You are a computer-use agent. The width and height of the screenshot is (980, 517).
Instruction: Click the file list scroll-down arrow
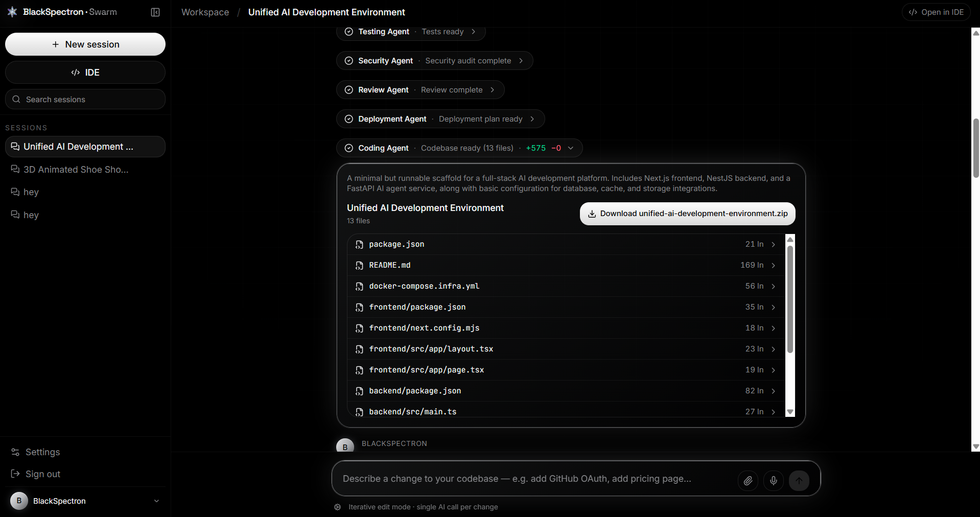click(x=790, y=412)
